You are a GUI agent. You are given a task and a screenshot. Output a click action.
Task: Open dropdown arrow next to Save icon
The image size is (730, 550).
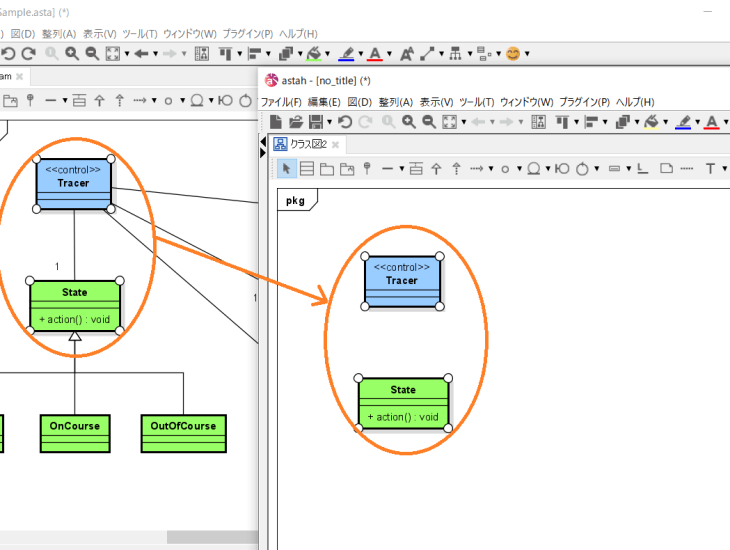(x=330, y=122)
